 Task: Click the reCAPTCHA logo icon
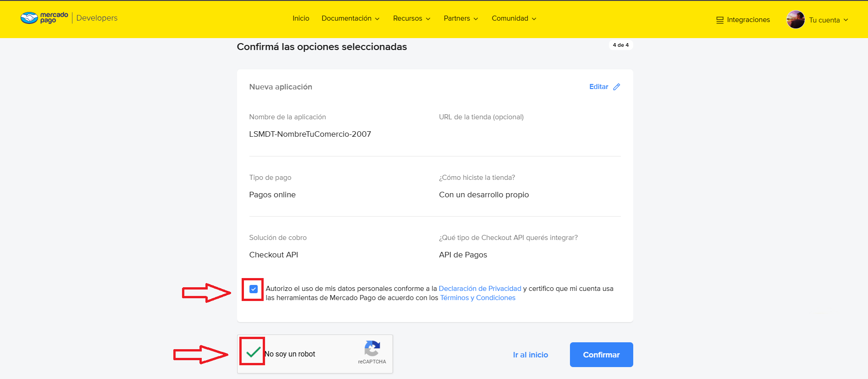click(x=372, y=348)
